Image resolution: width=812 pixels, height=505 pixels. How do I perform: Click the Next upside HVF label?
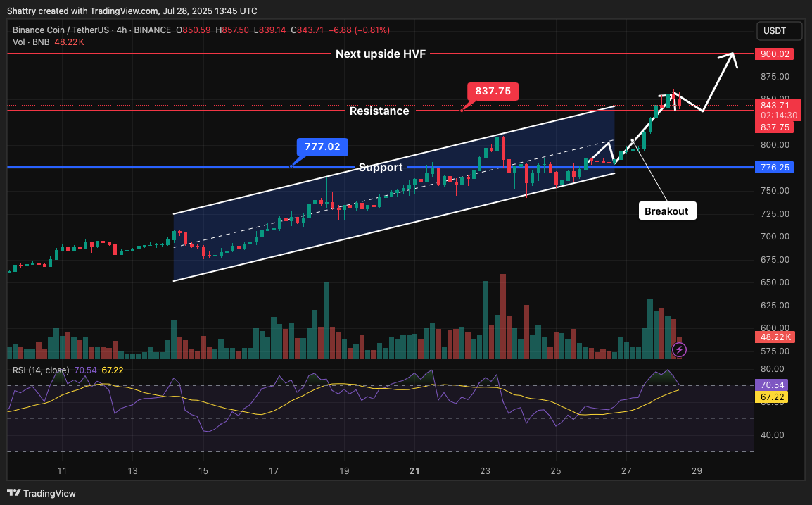(381, 54)
